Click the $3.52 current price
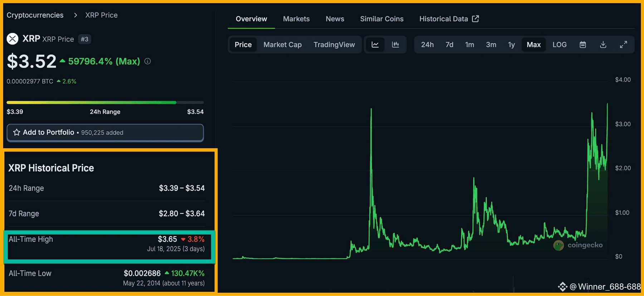This screenshot has width=644, height=296. (x=32, y=61)
